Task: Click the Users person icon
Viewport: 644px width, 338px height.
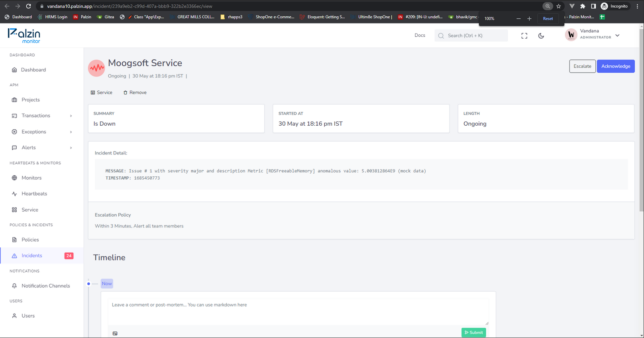Action: pyautogui.click(x=14, y=316)
